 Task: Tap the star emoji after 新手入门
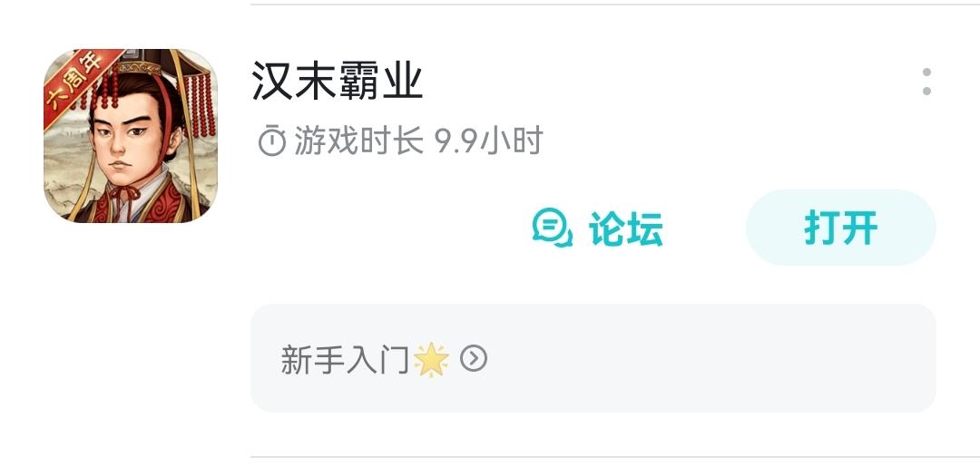click(x=432, y=360)
